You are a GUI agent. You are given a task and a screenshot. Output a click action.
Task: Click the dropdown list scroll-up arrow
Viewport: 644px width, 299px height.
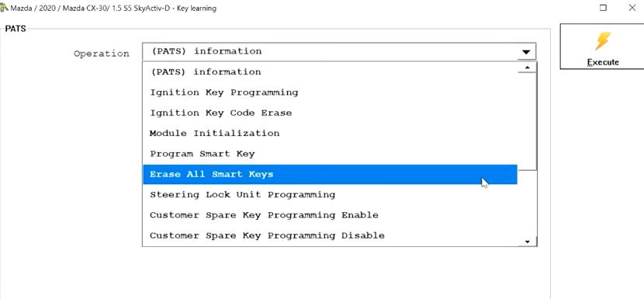pos(528,68)
